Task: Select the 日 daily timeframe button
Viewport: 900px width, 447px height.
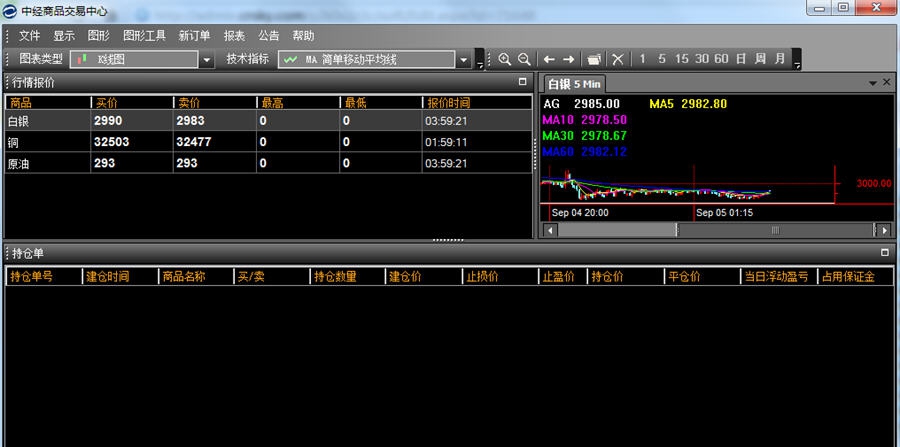Action: click(x=741, y=59)
